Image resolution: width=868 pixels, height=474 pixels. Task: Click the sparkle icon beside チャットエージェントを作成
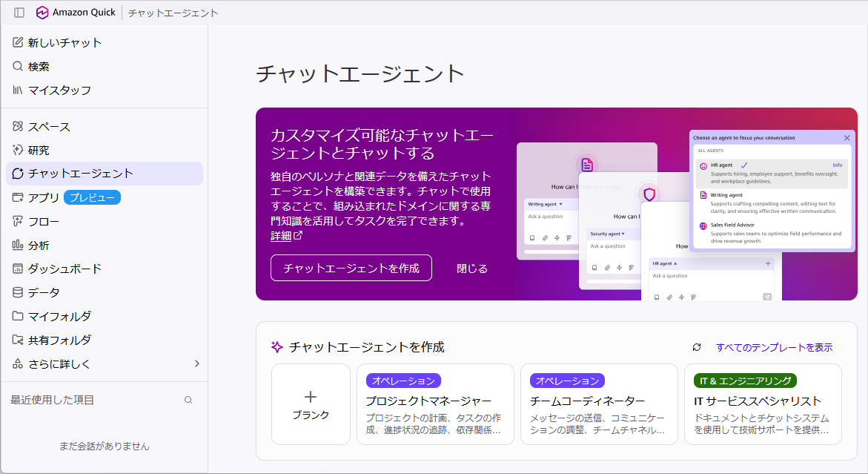click(276, 347)
